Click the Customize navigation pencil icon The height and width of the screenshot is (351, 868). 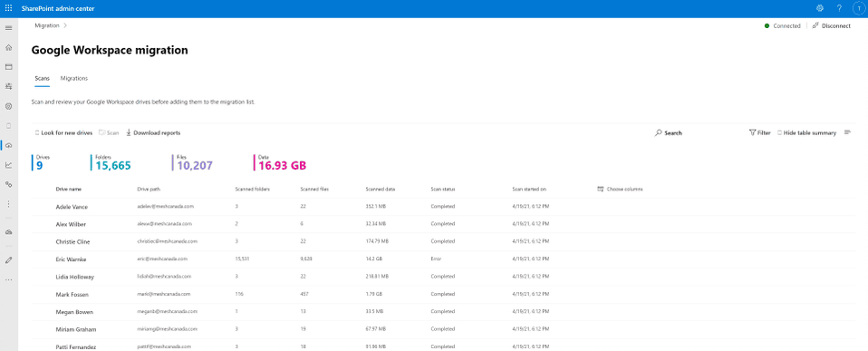[8, 259]
